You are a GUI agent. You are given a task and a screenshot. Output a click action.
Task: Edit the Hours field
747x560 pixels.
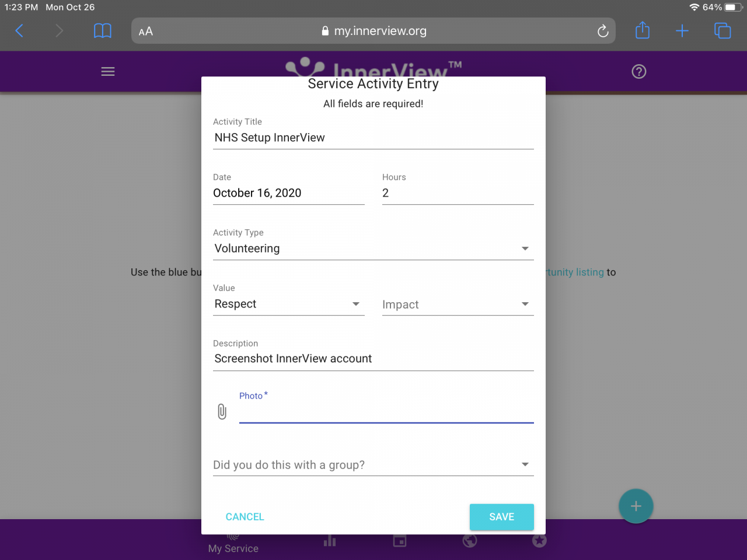458,193
